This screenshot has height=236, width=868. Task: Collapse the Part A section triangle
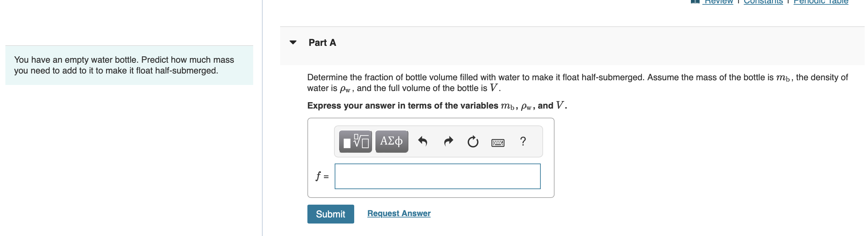(x=293, y=41)
